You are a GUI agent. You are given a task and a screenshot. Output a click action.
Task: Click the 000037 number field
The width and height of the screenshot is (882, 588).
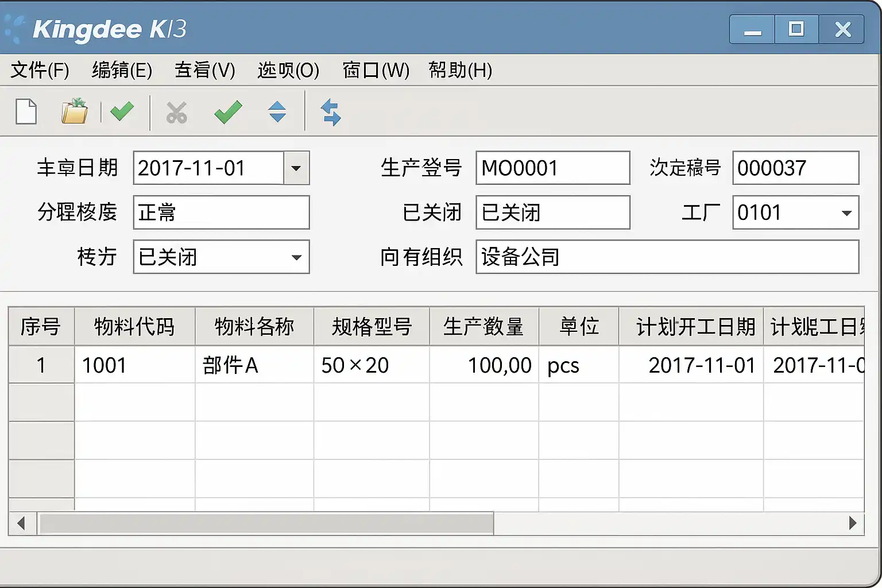click(796, 168)
